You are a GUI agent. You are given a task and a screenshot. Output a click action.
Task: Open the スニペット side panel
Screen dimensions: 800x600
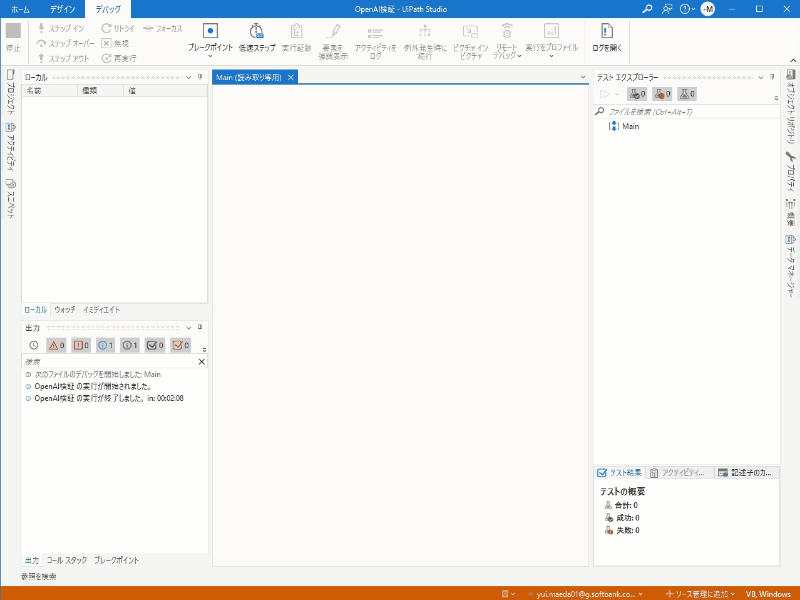(10, 198)
